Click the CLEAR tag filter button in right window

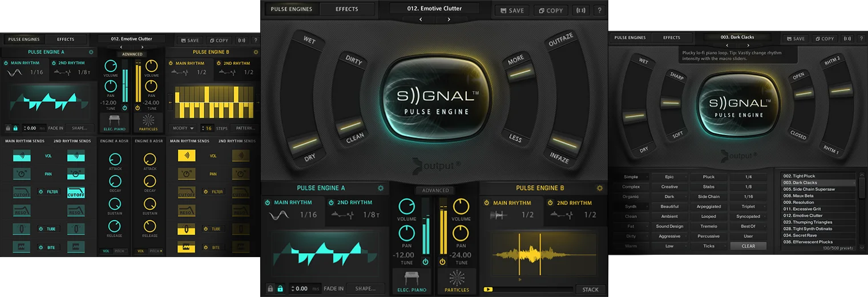pos(748,246)
